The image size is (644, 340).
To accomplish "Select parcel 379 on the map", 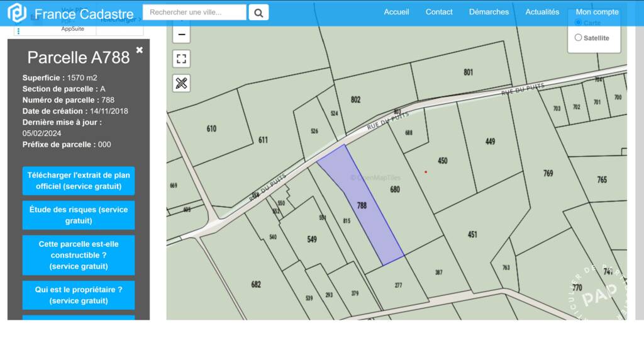I will coord(355,293).
